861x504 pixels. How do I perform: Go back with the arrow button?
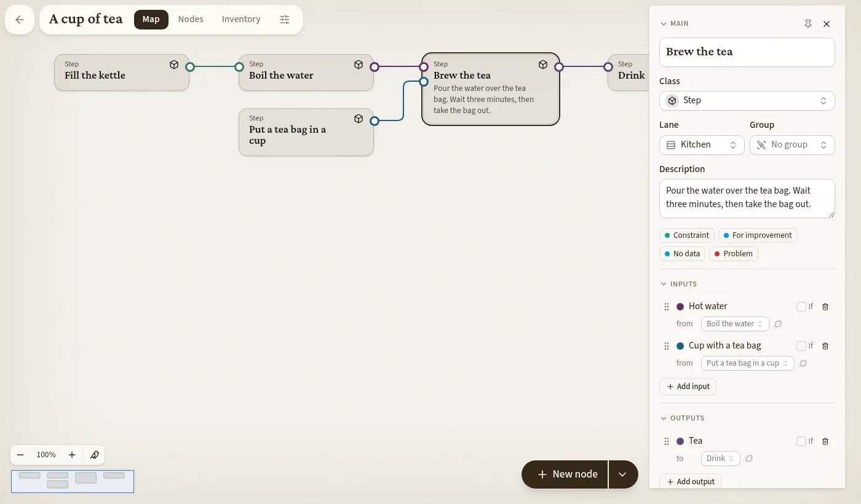[20, 20]
